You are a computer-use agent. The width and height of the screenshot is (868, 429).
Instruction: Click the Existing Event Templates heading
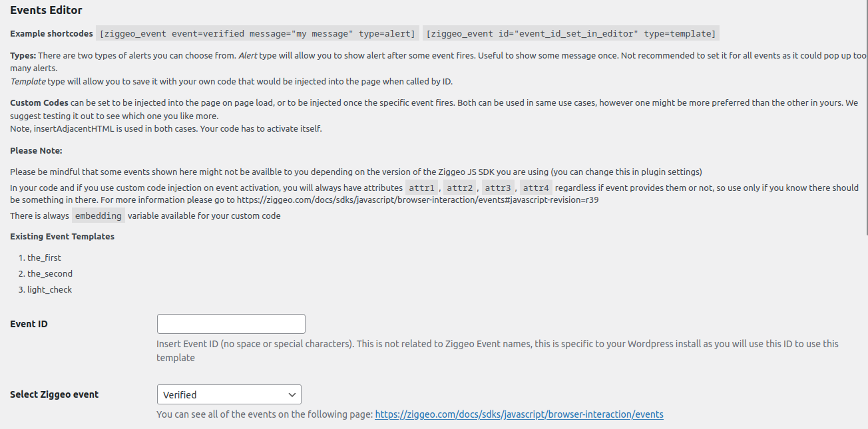pos(62,236)
